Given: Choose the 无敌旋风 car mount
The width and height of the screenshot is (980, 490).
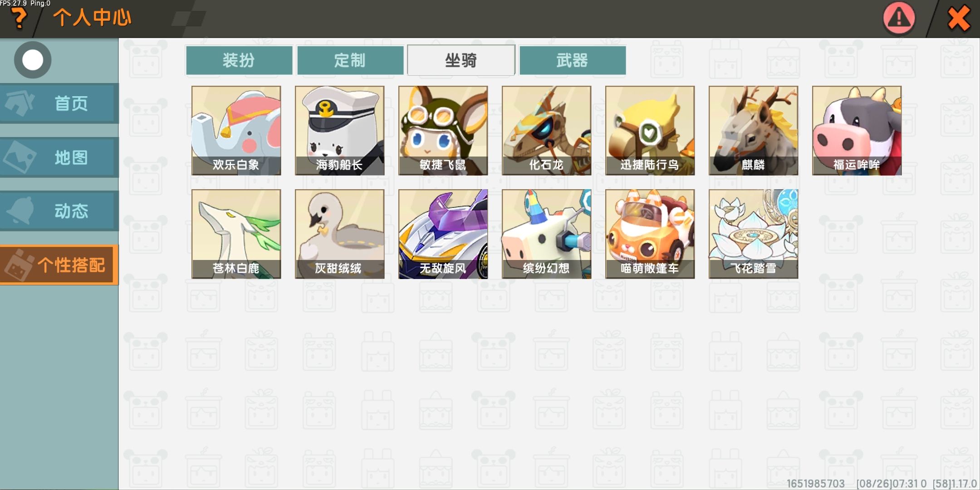Looking at the screenshot, I should click(443, 234).
